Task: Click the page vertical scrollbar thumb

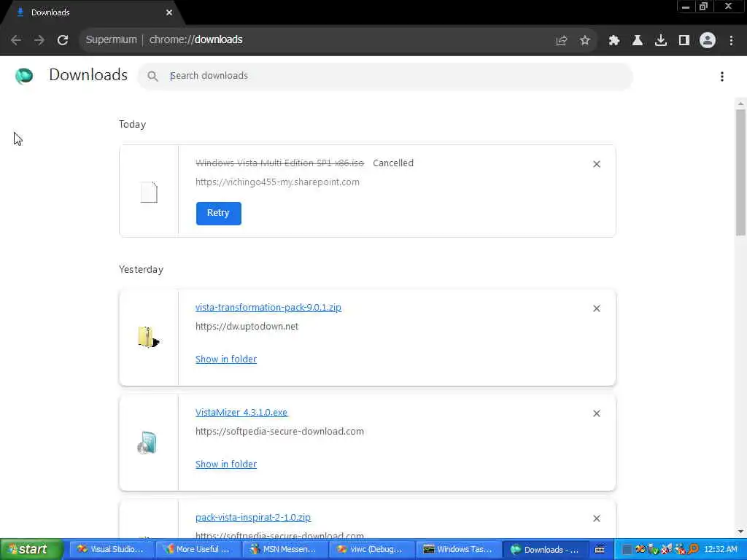Action: point(740,172)
